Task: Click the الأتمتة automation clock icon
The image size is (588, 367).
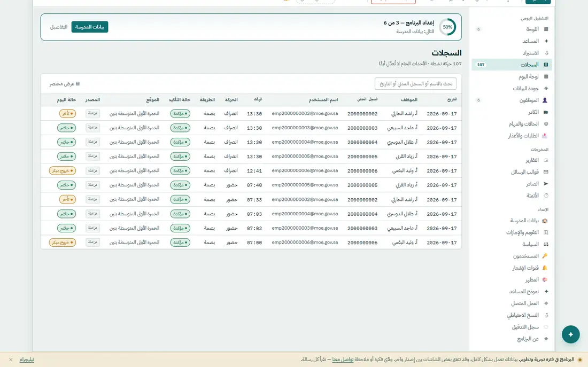Action: 546,196
